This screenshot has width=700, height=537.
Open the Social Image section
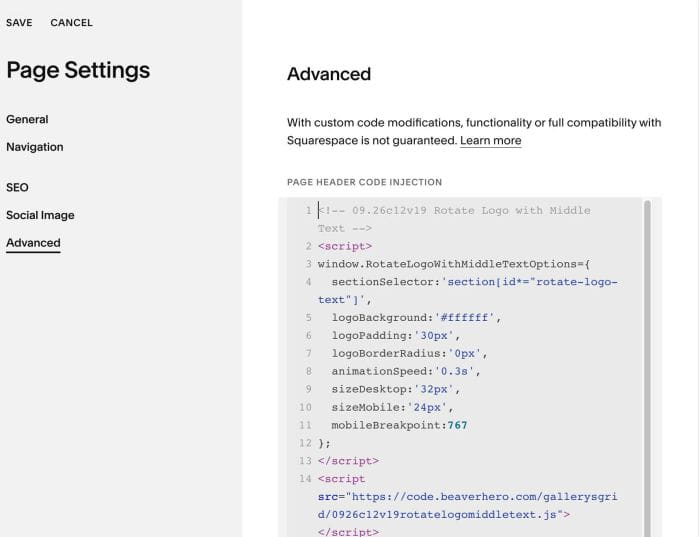(40, 215)
